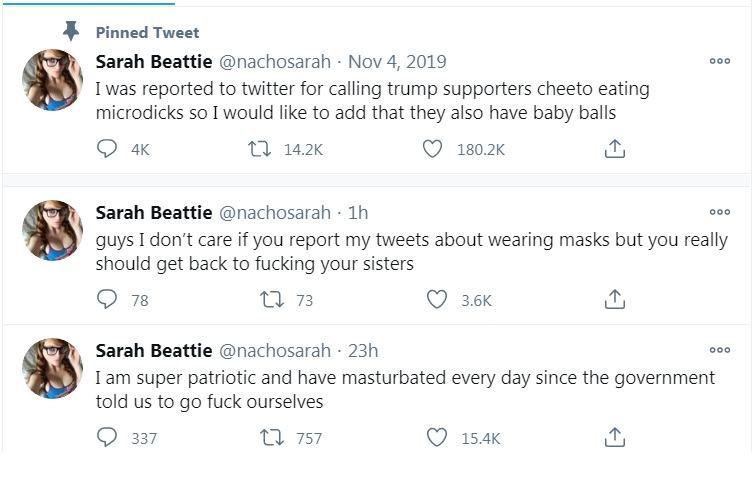Open the more options menu on the 1h tweet
Viewport: 752px width, 500px height.
(x=719, y=212)
